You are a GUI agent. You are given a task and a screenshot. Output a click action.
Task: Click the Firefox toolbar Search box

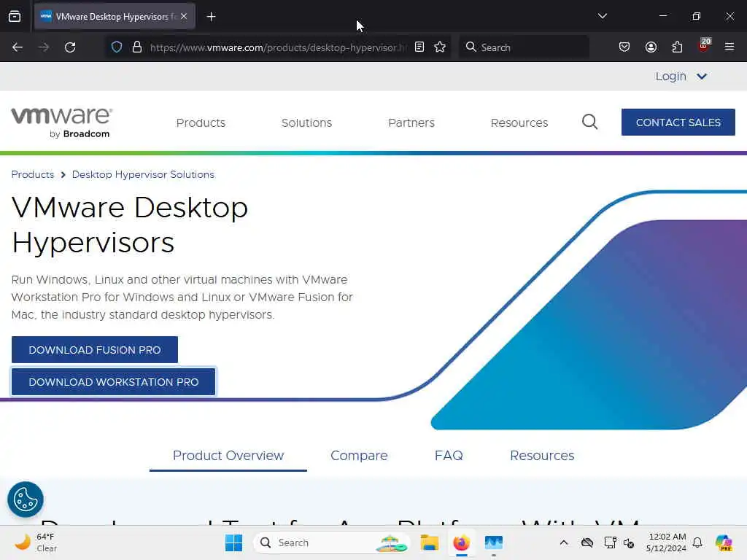coord(524,47)
